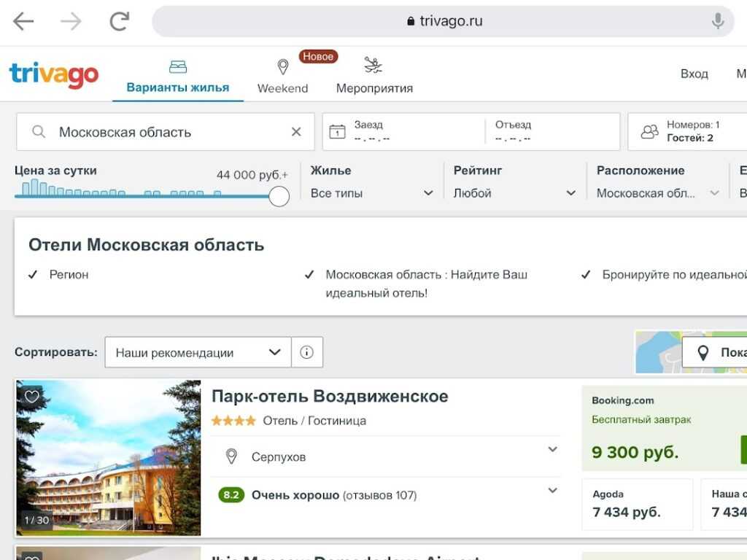Click the guests icon for rooms
The image size is (747, 560).
click(649, 132)
